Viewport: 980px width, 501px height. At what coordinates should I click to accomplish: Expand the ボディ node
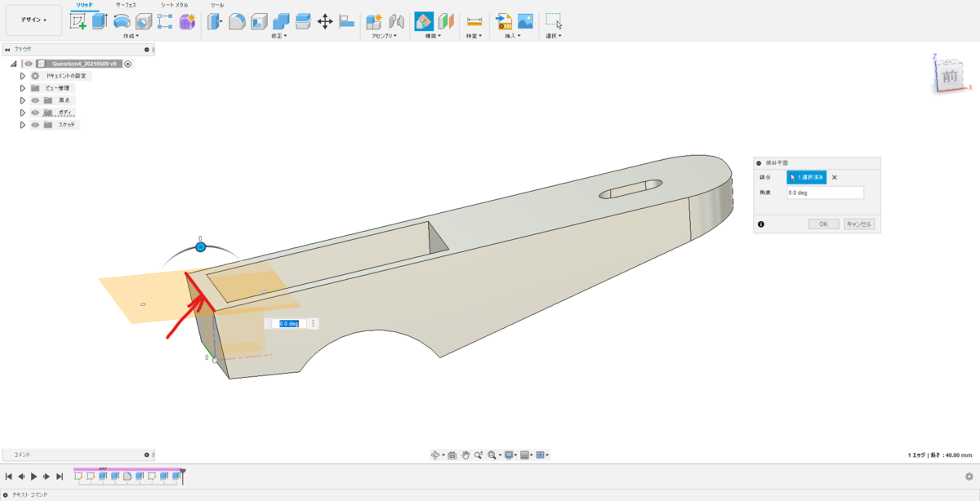(x=23, y=113)
